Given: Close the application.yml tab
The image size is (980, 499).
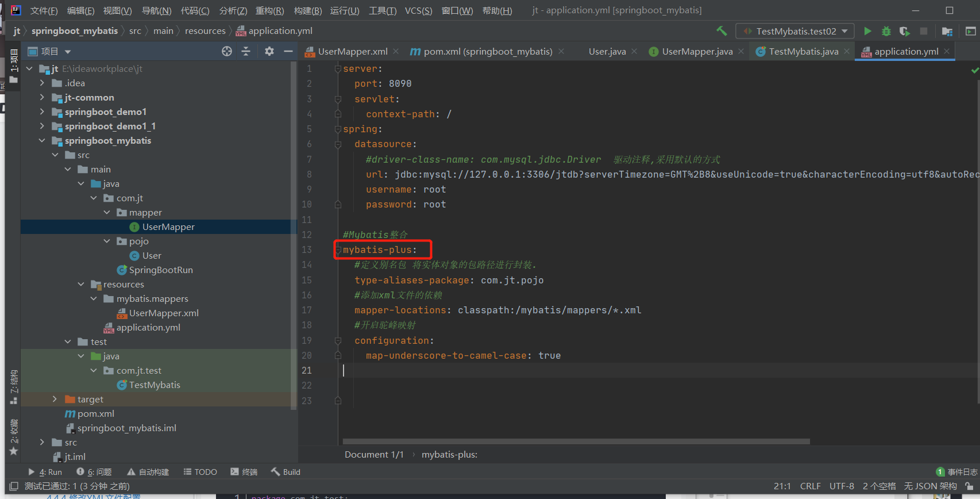Looking at the screenshot, I should (x=947, y=51).
